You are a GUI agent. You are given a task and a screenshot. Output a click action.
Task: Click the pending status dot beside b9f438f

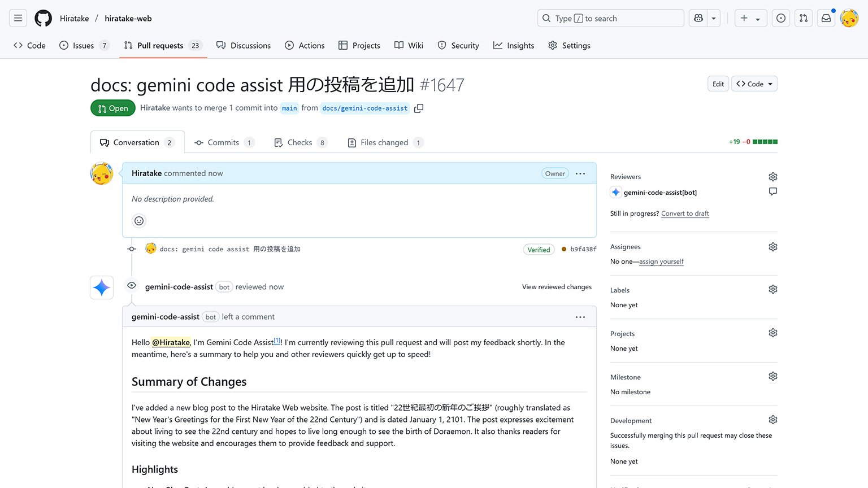[564, 249]
